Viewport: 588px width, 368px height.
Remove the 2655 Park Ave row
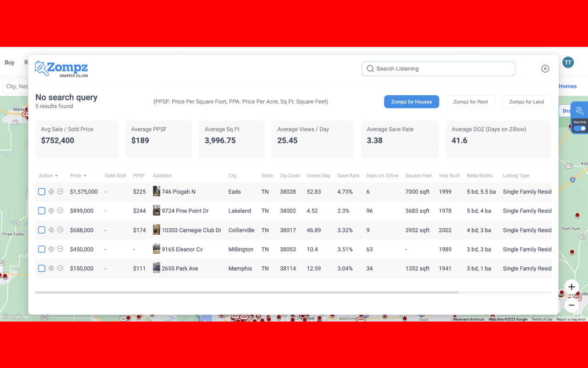(60, 268)
